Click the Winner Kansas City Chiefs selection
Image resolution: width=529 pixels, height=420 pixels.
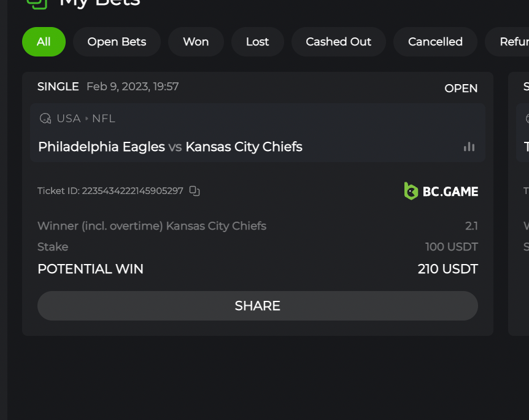(152, 226)
